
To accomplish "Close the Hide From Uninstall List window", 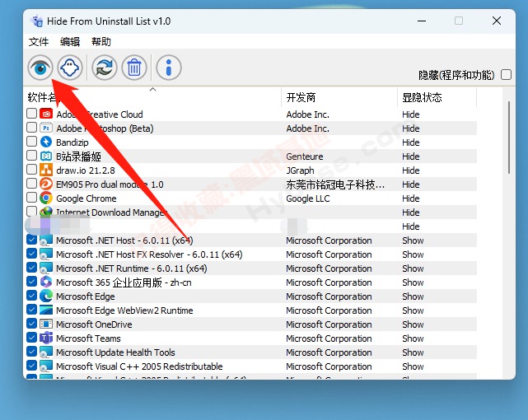I will [x=497, y=21].
